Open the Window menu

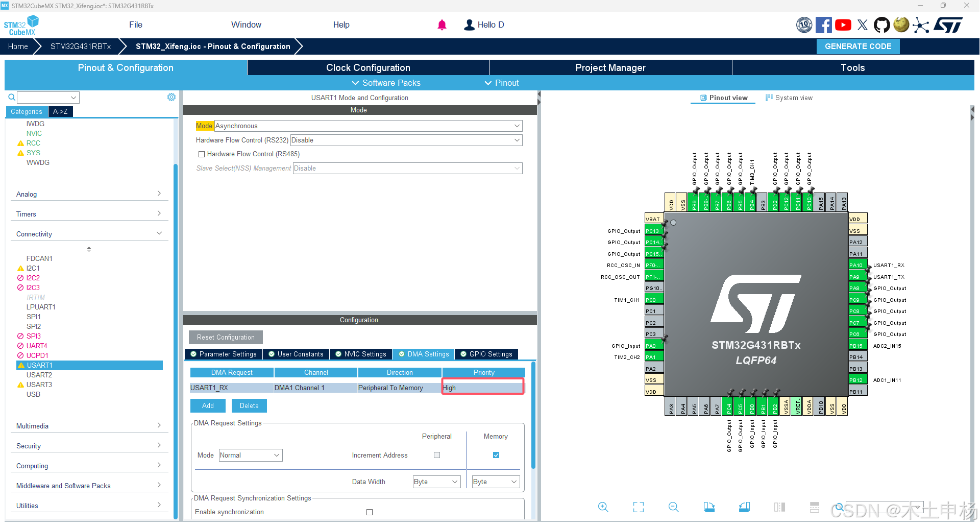click(x=246, y=25)
